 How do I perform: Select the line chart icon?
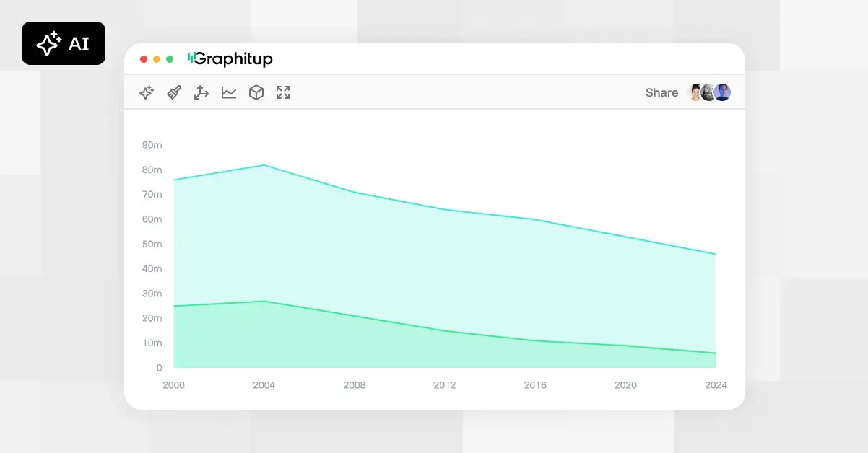pyautogui.click(x=229, y=92)
